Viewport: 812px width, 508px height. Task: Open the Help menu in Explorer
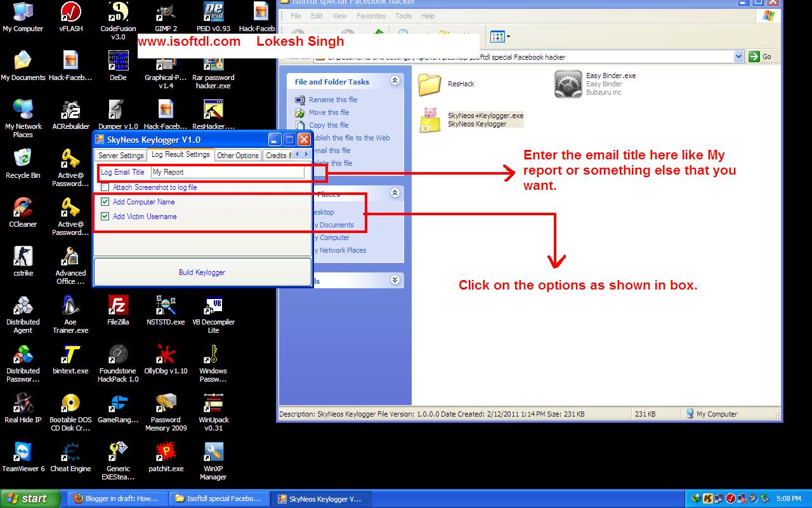pos(428,16)
